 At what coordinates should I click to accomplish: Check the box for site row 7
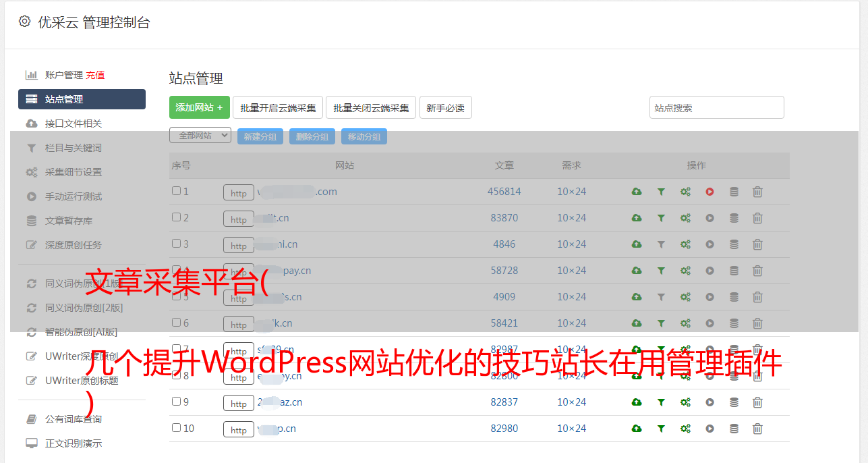pyautogui.click(x=176, y=349)
